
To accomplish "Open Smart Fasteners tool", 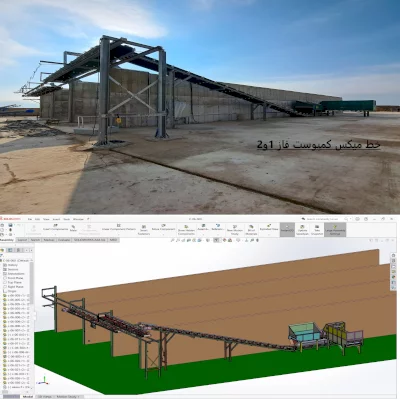I will (x=144, y=230).
